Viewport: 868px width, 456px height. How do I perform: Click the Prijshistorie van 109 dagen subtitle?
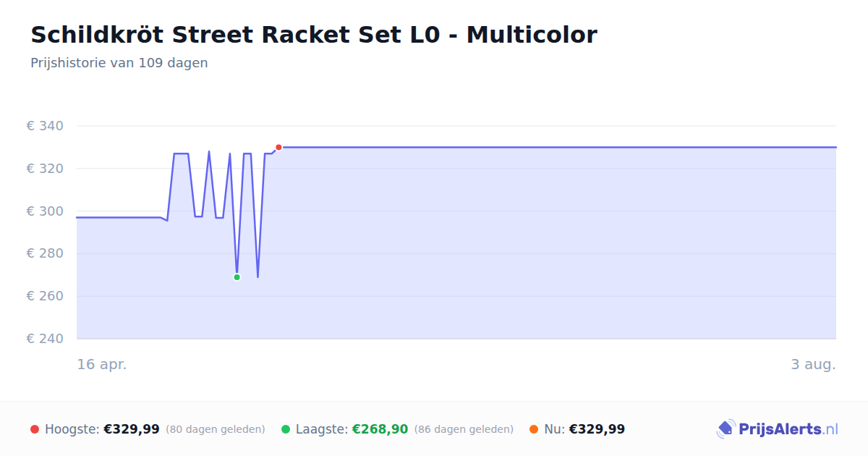point(119,63)
